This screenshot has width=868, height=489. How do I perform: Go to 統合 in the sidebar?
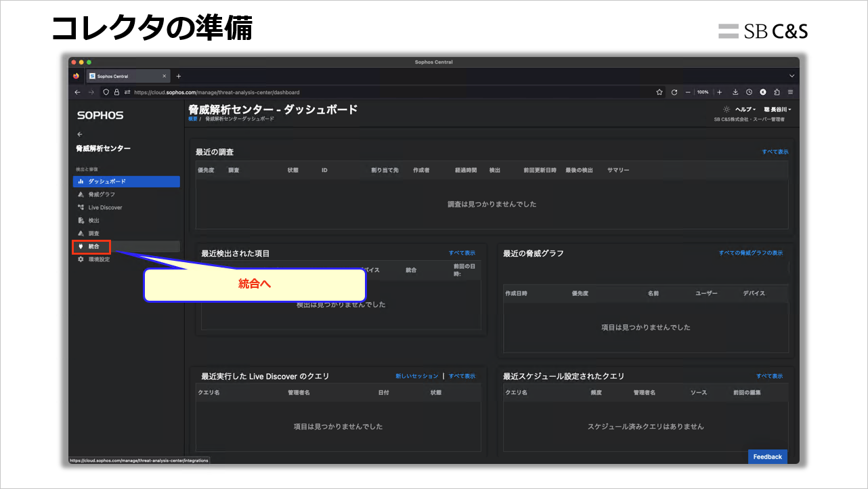pos(127,247)
